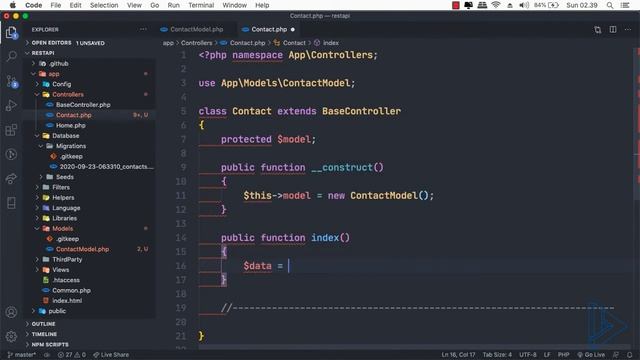The image size is (640, 360).
Task: Expand the public folder
Action: pyautogui.click(x=57, y=311)
